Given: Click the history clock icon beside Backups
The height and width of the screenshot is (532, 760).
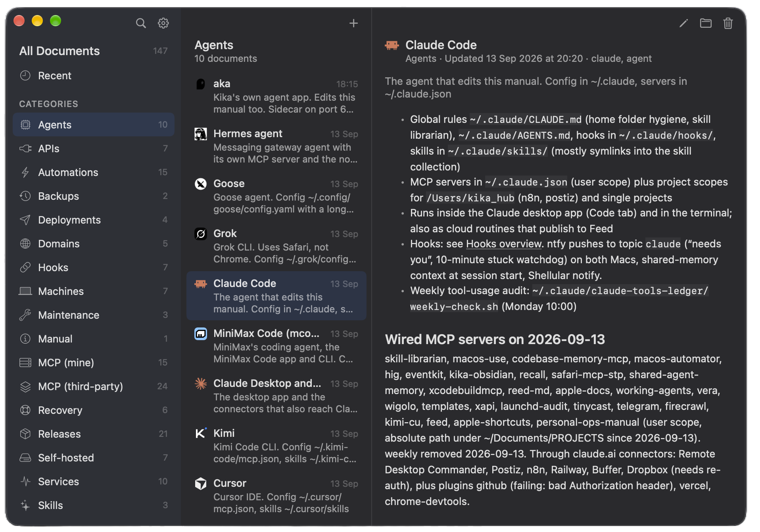Looking at the screenshot, I should tap(25, 196).
